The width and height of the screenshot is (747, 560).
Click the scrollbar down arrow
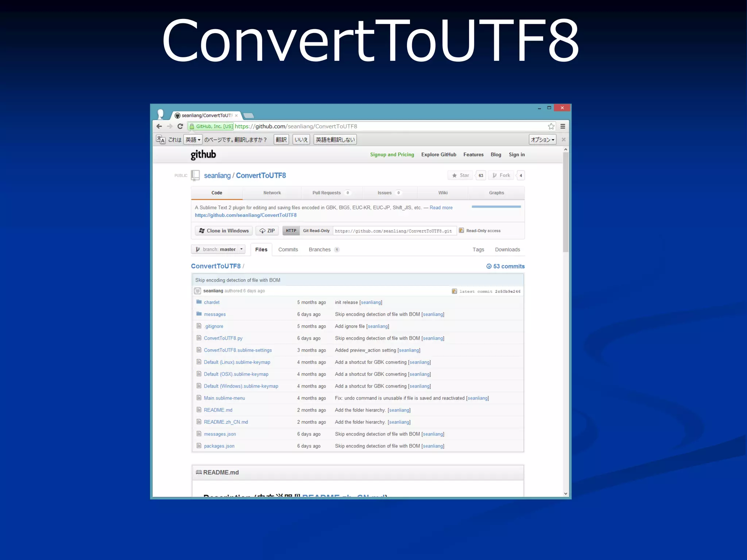point(566,494)
